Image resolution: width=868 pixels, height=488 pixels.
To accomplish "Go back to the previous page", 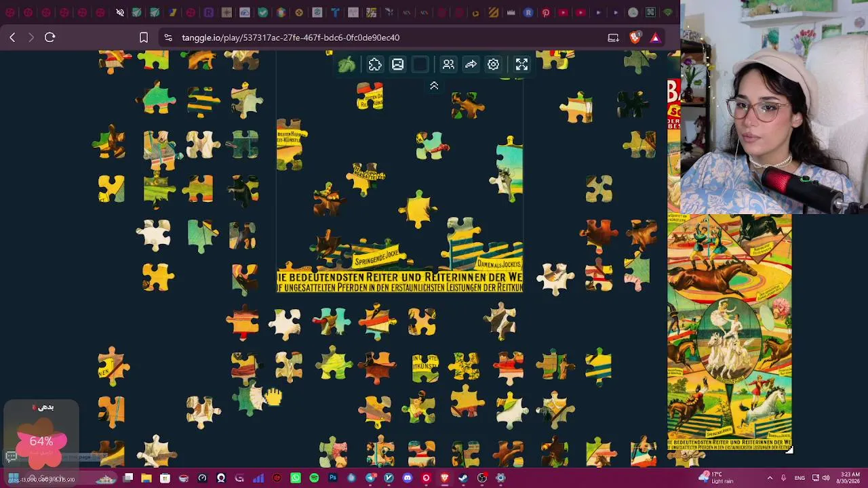I will tap(12, 37).
